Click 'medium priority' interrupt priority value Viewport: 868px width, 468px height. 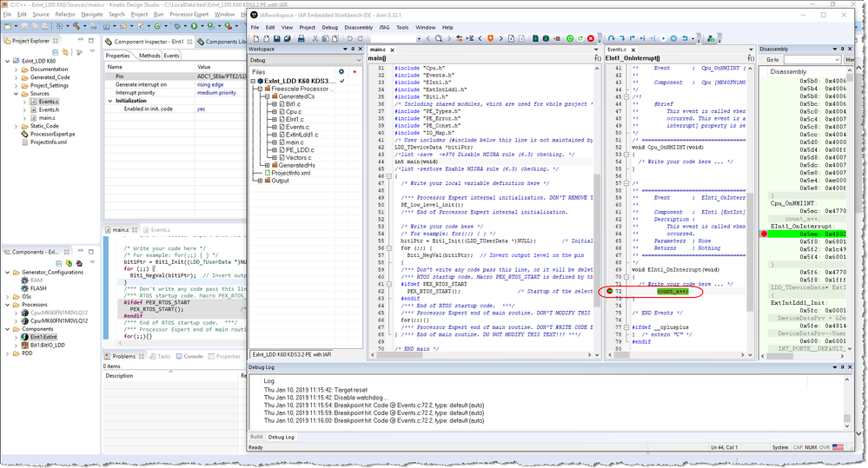(x=216, y=93)
